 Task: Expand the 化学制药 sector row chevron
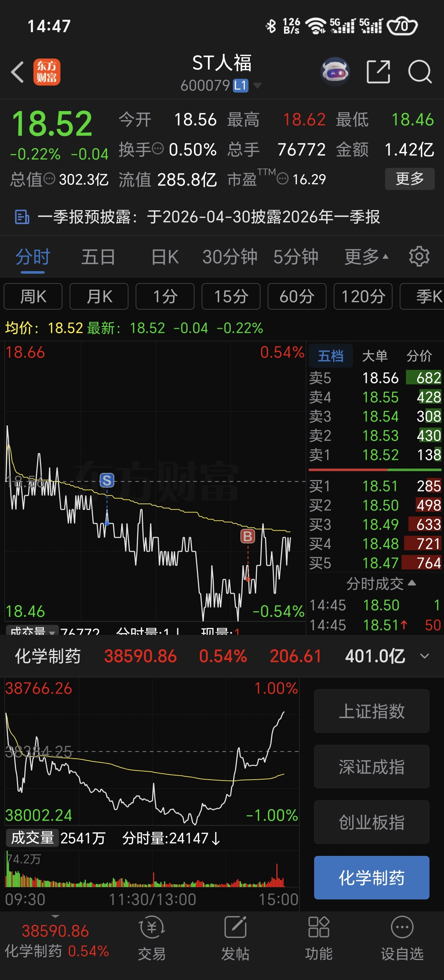pos(424,656)
